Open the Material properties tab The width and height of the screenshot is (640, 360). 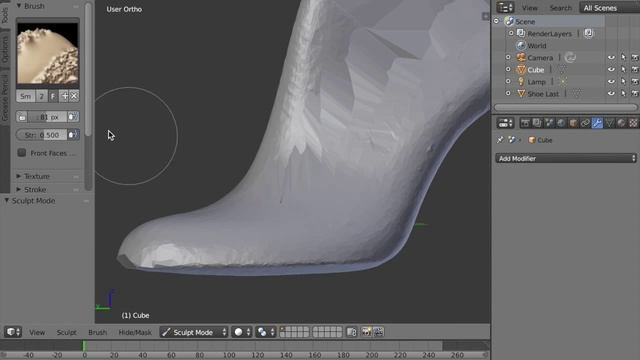(621, 123)
